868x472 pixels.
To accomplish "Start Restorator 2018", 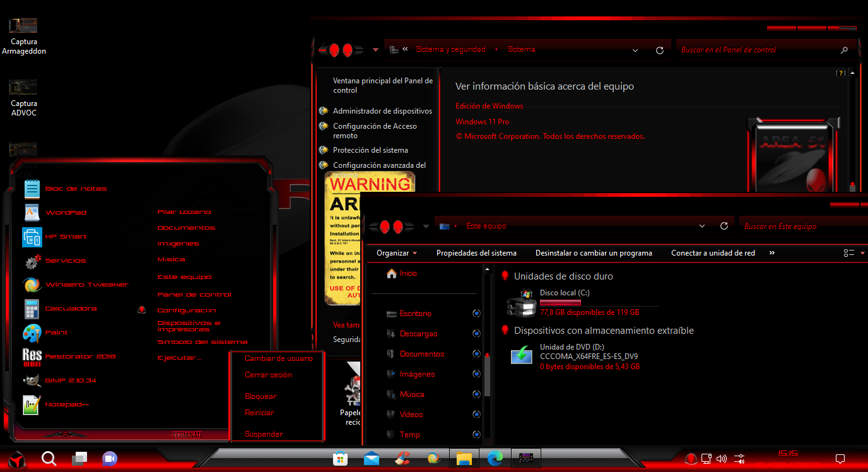I will click(x=79, y=357).
